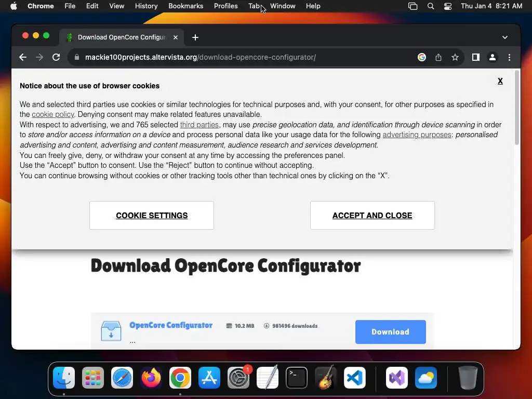Image resolution: width=532 pixels, height=399 pixels.
Task: Open Cookie Settings
Action: point(152,216)
